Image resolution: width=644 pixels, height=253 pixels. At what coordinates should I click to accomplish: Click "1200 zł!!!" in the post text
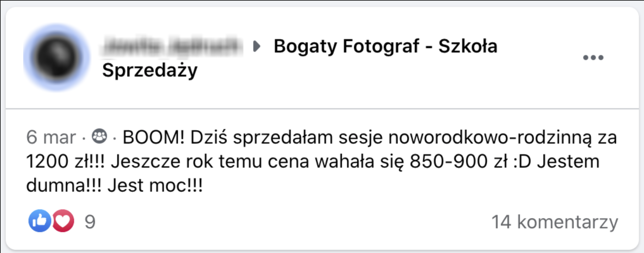click(x=66, y=161)
